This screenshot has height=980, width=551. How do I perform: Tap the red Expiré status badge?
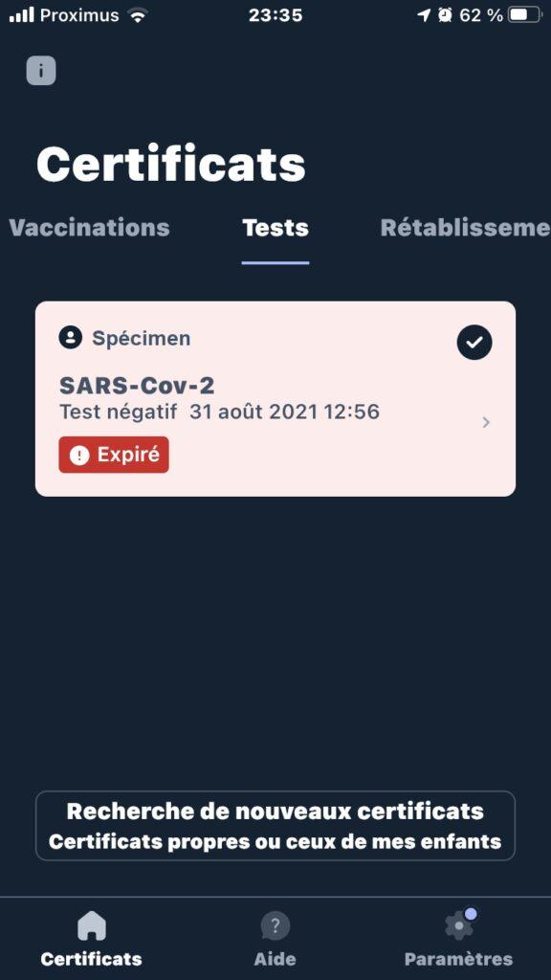tap(114, 455)
